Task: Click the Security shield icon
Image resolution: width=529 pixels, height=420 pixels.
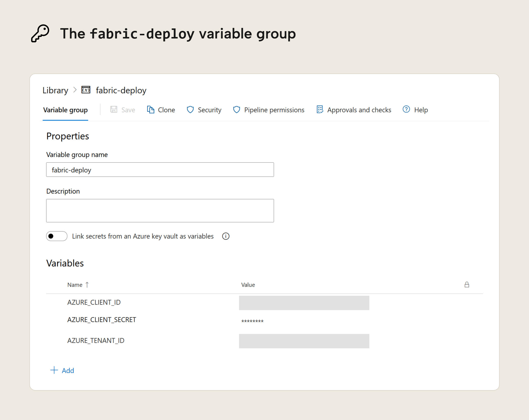Action: click(190, 110)
